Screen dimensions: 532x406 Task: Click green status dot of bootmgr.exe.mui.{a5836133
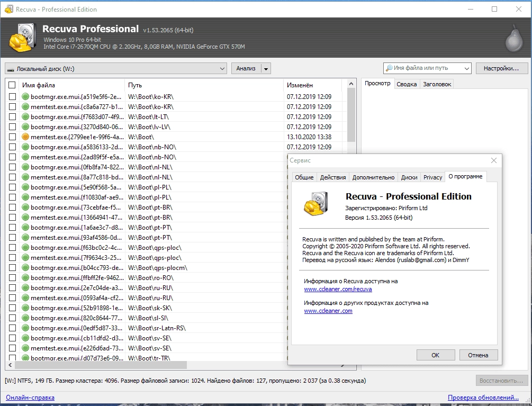point(25,147)
